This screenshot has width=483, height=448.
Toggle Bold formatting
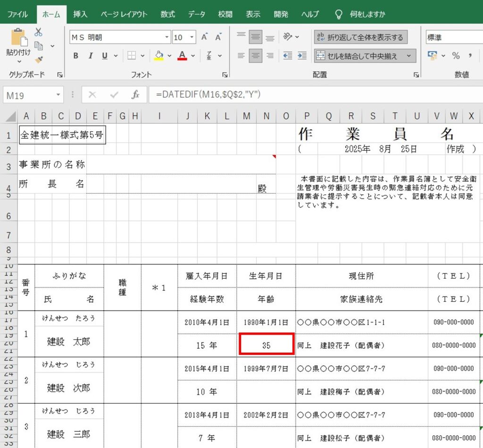75,56
